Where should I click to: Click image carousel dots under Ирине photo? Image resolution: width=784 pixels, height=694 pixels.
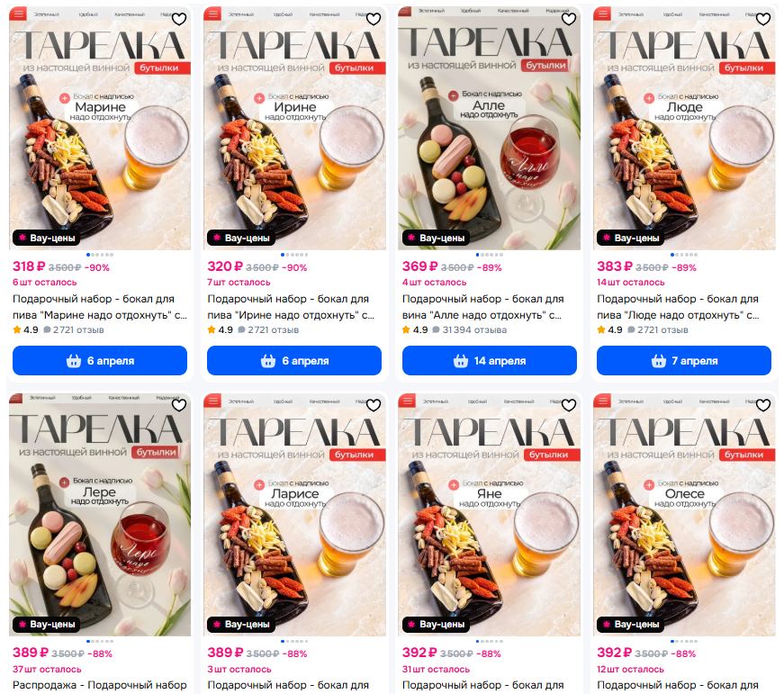[294, 255]
